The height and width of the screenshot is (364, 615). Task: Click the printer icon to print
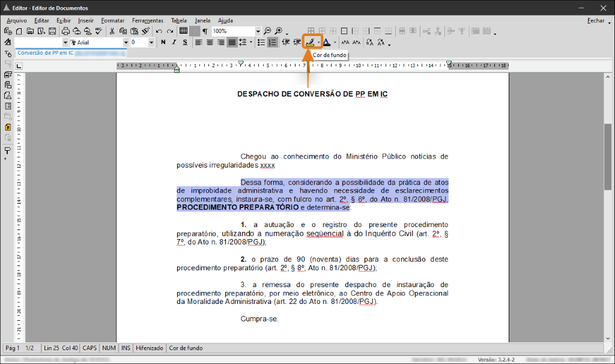tap(65, 31)
